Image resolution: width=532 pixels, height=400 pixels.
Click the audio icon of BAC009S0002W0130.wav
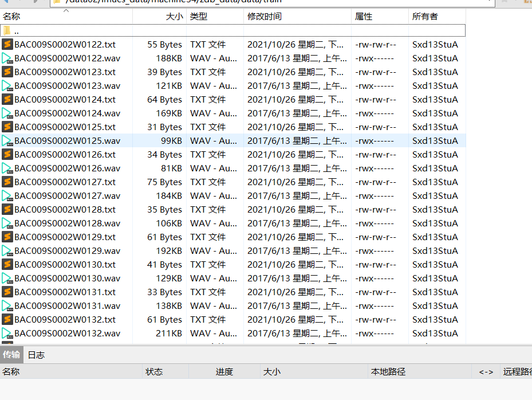(7, 278)
